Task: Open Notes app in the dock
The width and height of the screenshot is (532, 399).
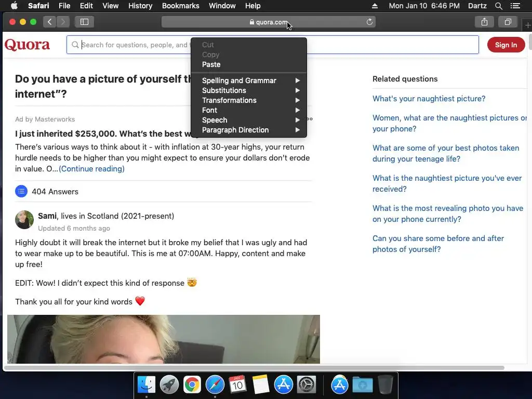Action: [x=261, y=385]
